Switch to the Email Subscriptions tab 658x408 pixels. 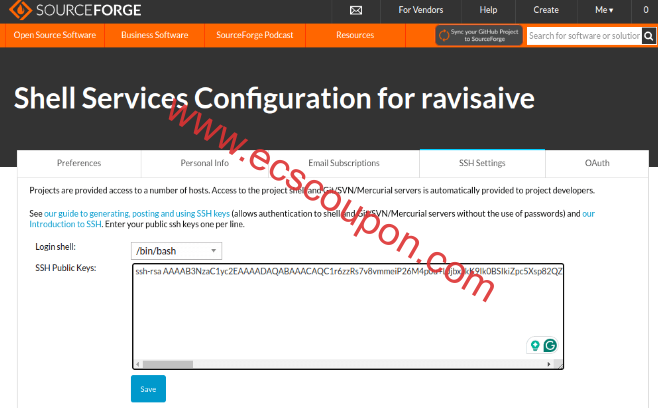coord(344,163)
